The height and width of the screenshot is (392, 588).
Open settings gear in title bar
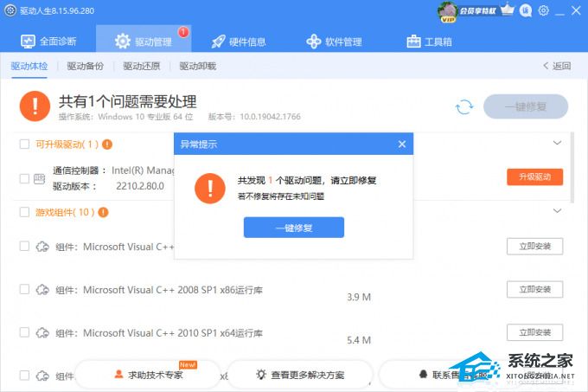(x=544, y=10)
